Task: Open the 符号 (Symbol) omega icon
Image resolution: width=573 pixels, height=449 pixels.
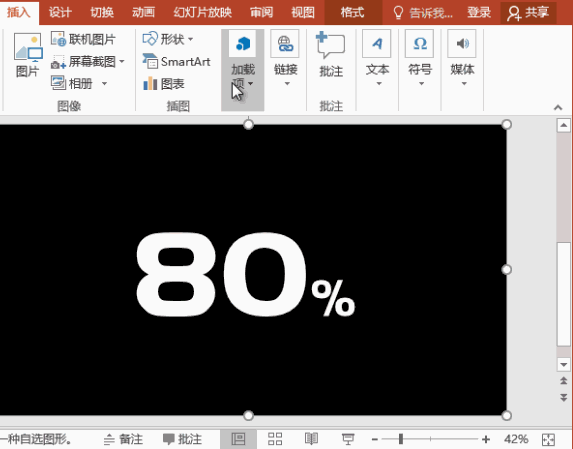Action: (x=420, y=44)
